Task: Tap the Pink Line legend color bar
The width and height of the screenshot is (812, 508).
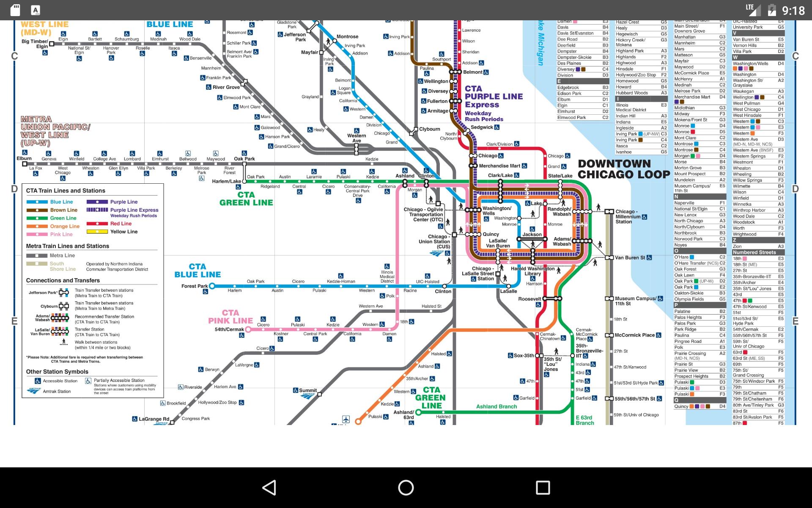Action: [37, 234]
